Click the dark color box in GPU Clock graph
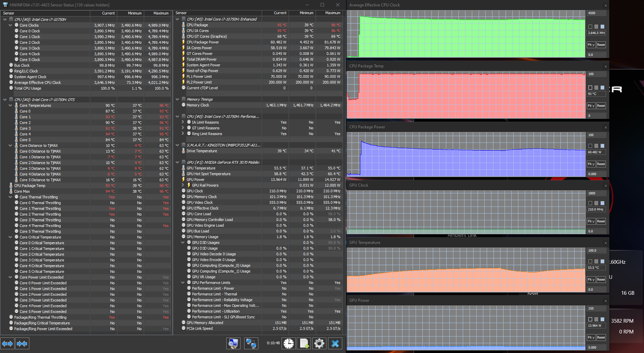 [590, 203]
